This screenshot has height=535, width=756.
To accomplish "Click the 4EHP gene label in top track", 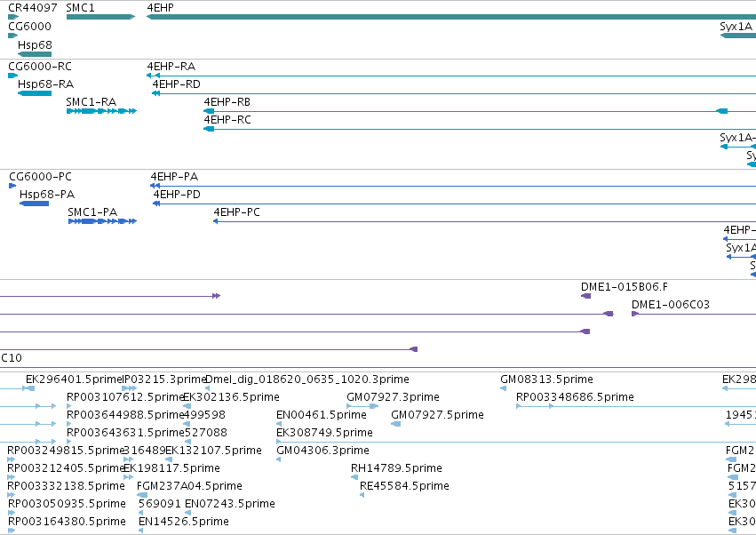I will 160,8.
